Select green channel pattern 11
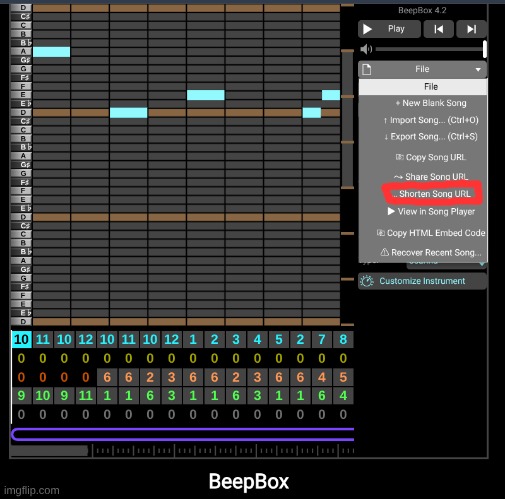Screen dimensions: 505x499 pos(86,396)
